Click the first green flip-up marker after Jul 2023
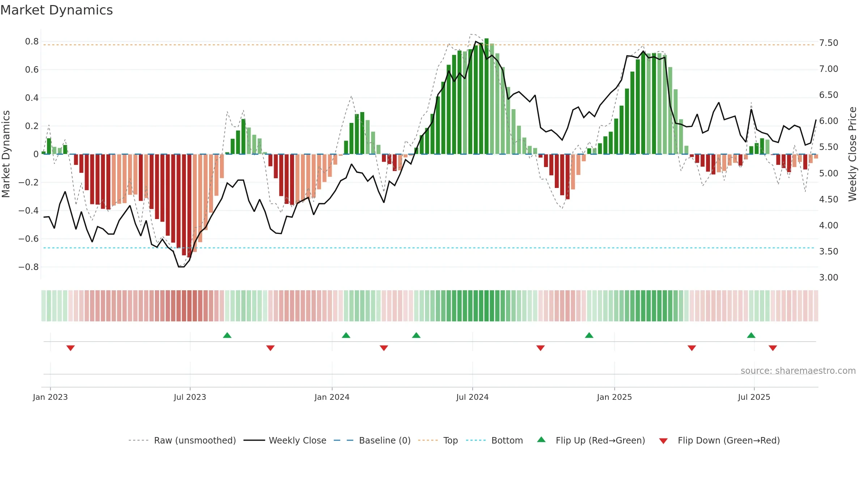The width and height of the screenshot is (868, 488). pos(227,335)
